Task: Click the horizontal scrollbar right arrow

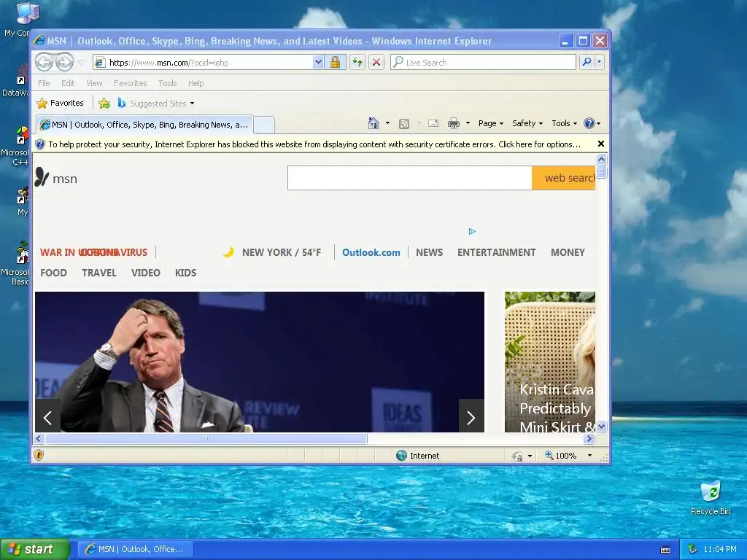Action: coord(589,438)
